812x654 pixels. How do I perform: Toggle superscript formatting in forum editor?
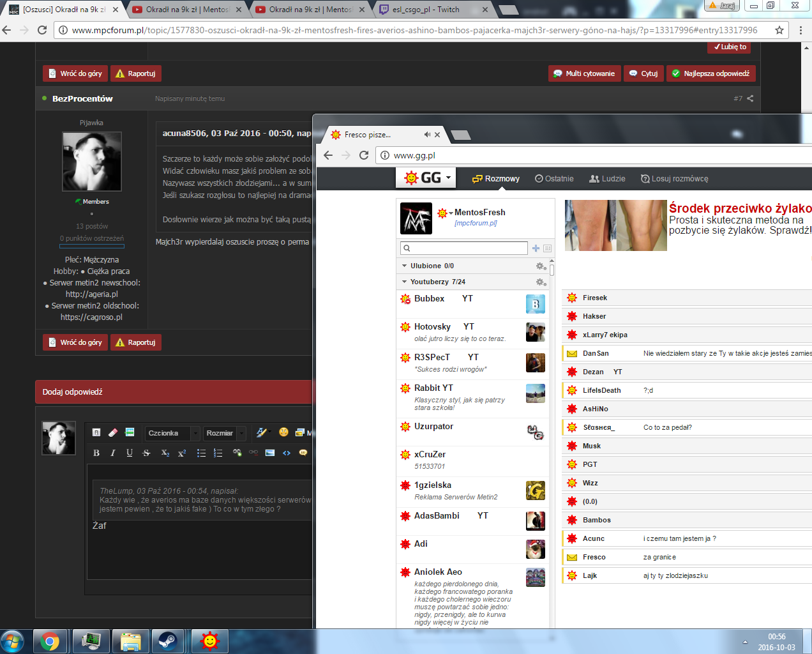182,453
